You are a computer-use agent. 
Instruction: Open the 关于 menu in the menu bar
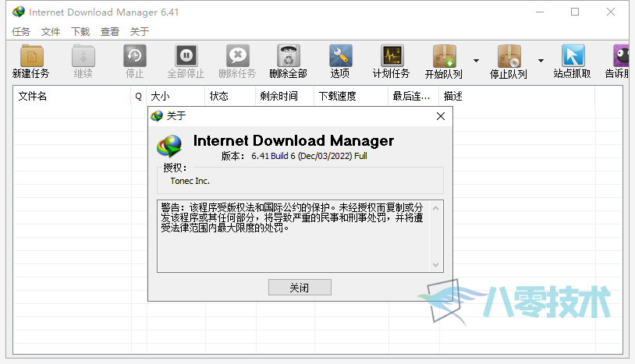tap(140, 31)
